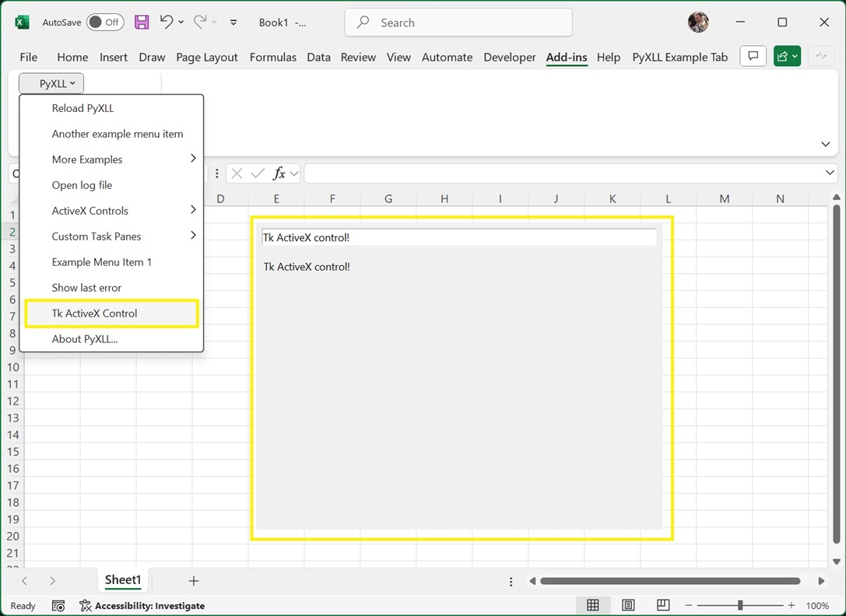Open the green Share button dropdown
846x616 pixels.
pyautogui.click(x=787, y=56)
